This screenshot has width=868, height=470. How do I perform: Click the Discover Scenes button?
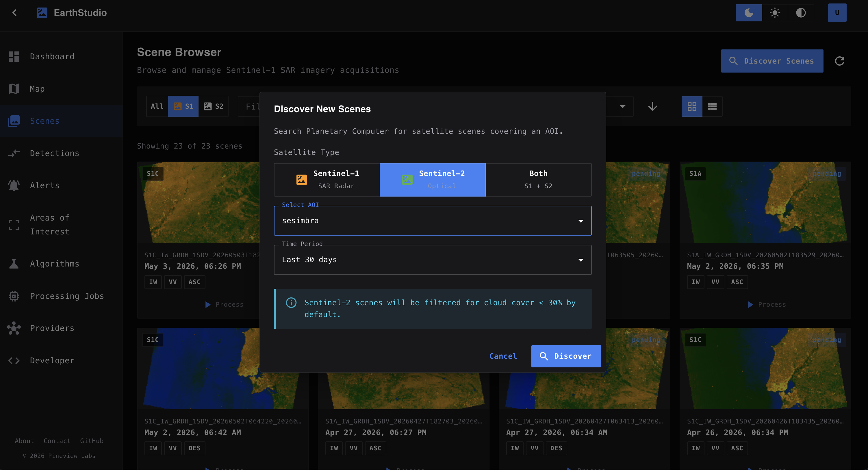tap(771, 61)
